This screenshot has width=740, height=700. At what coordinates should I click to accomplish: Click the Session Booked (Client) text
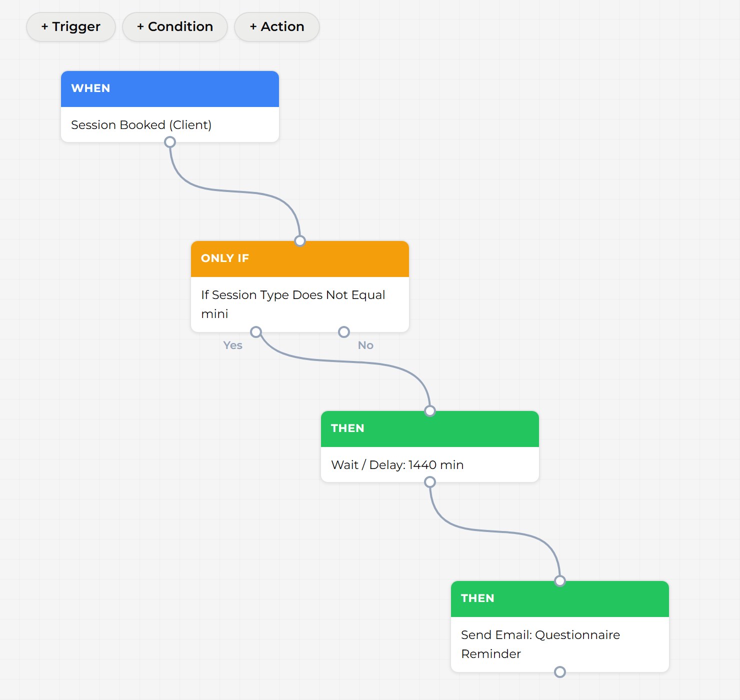pyautogui.click(x=141, y=125)
